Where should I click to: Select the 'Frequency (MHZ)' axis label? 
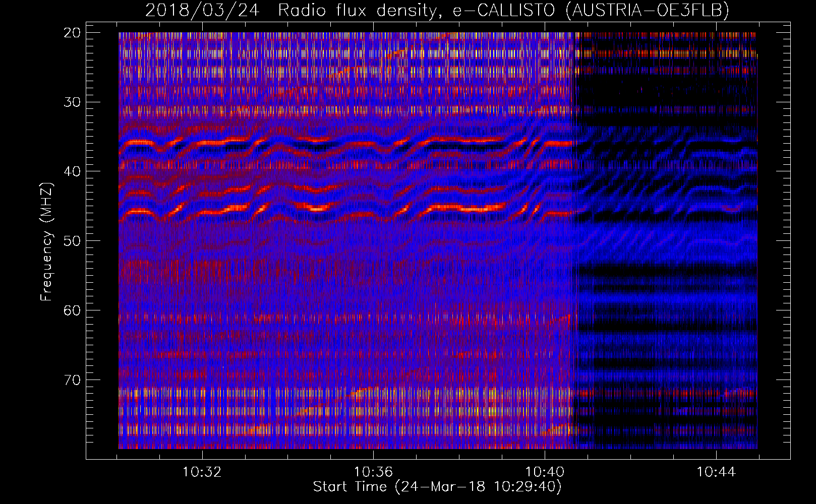46,242
